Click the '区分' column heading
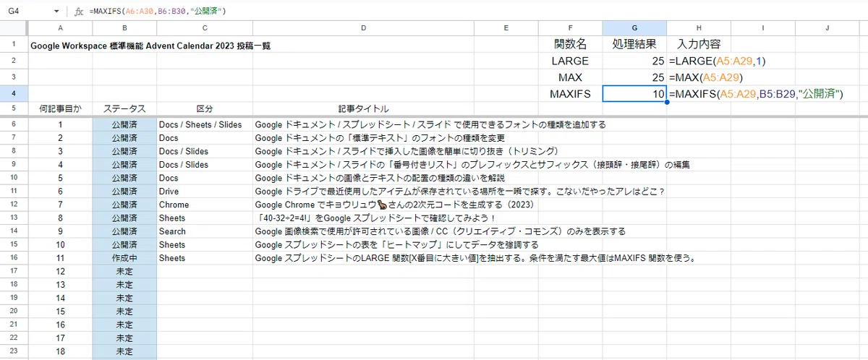The width and height of the screenshot is (868, 360). click(205, 108)
